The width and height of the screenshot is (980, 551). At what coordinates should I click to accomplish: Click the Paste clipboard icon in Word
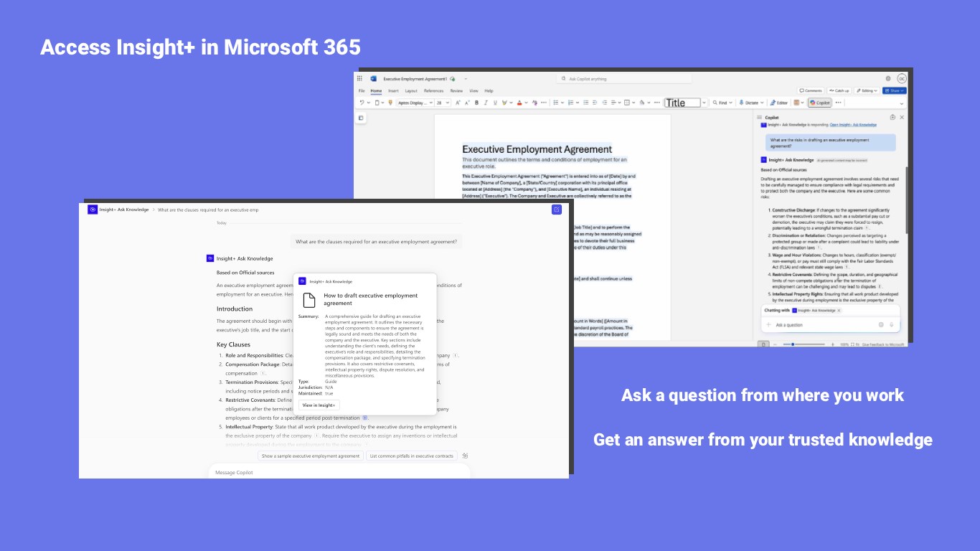[377, 103]
